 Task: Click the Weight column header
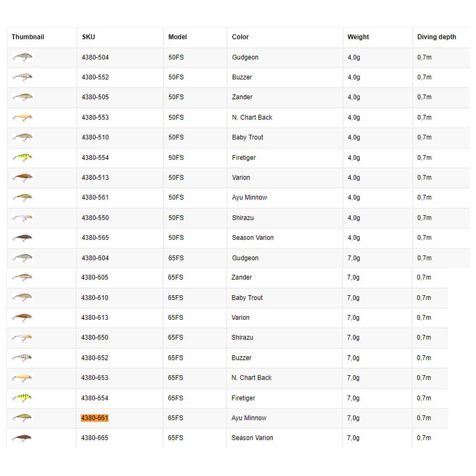point(358,37)
